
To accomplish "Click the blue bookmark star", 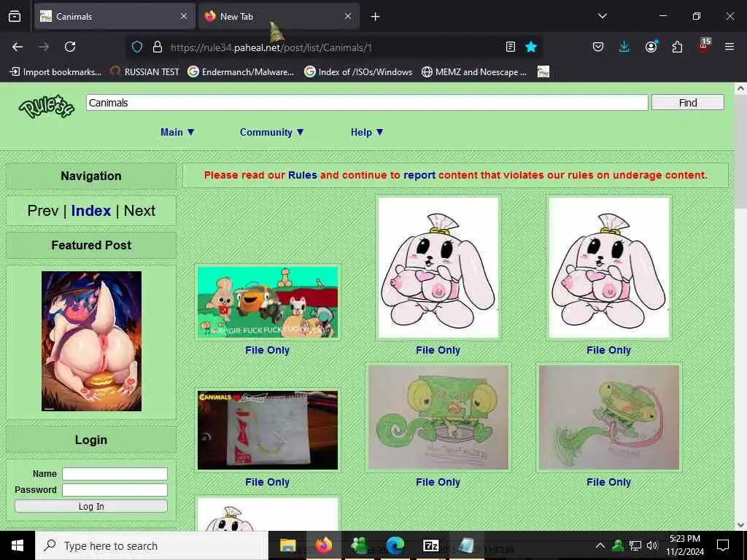I will click(x=531, y=47).
